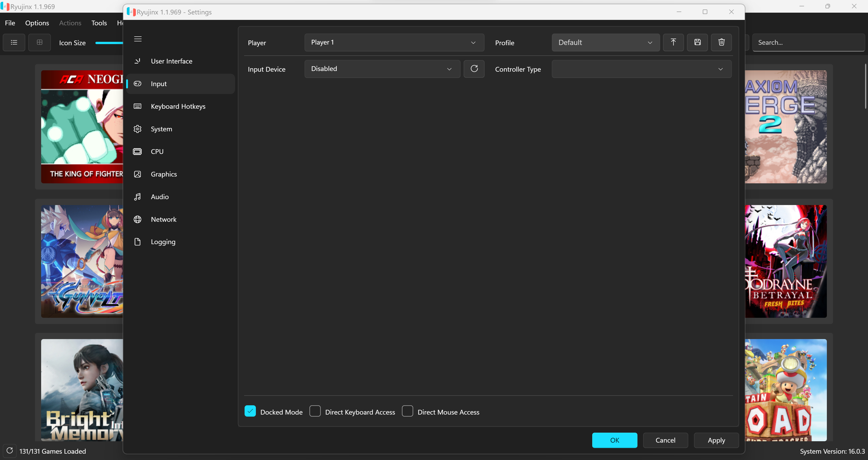Image resolution: width=868 pixels, height=460 pixels.
Task: Open the Options menu
Action: pos(37,23)
